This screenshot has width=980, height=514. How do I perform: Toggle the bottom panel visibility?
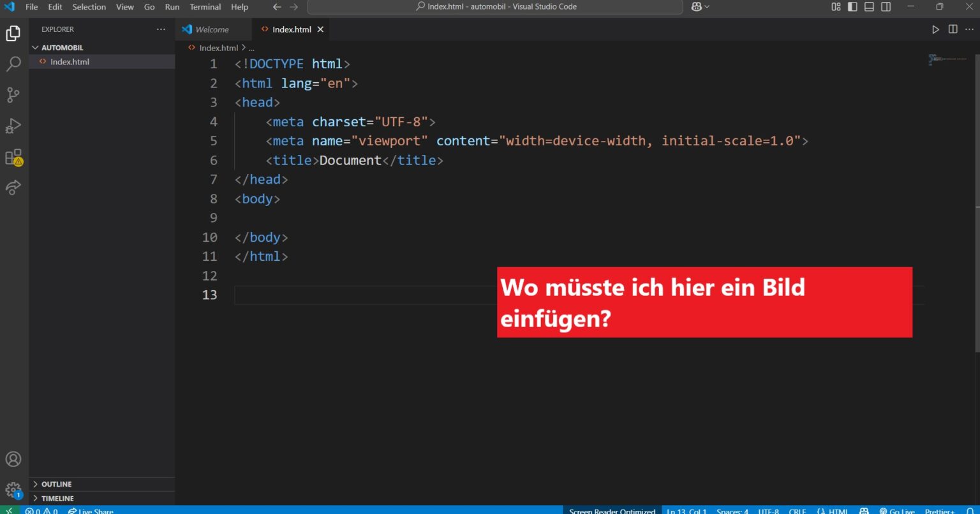pyautogui.click(x=869, y=7)
